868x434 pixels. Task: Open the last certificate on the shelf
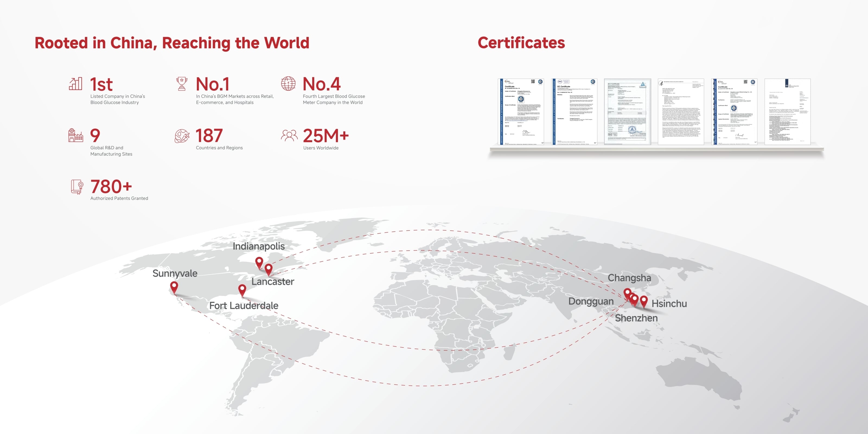[x=787, y=112]
